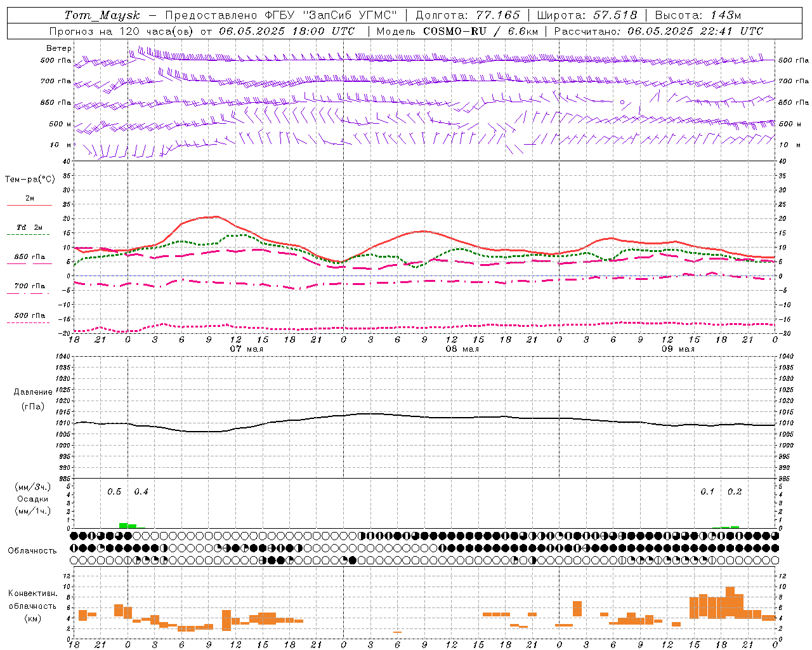This screenshot has width=812, height=650.
Task: Click the (мм/1ч.) units label
Action: coord(33,511)
